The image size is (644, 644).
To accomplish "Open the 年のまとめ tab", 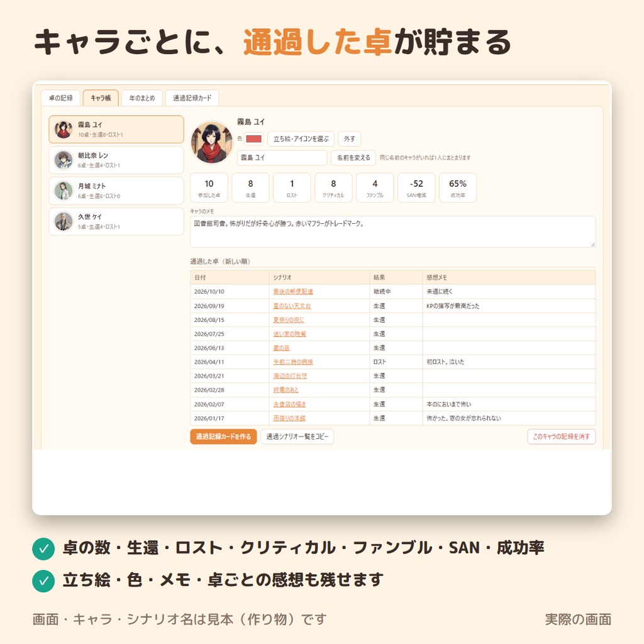I will pos(142,97).
